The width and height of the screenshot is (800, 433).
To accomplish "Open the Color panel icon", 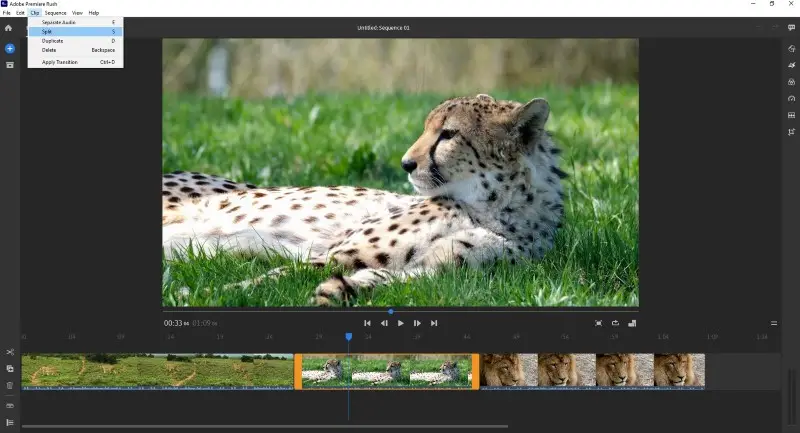I will (791, 82).
